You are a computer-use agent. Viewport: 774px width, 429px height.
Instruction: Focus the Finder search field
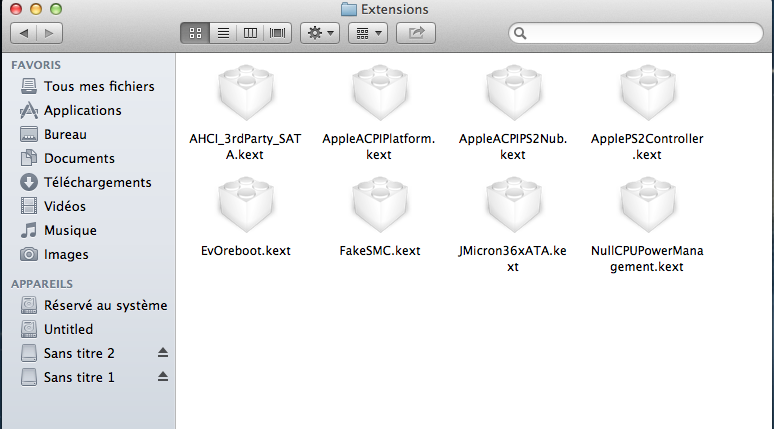pos(636,33)
